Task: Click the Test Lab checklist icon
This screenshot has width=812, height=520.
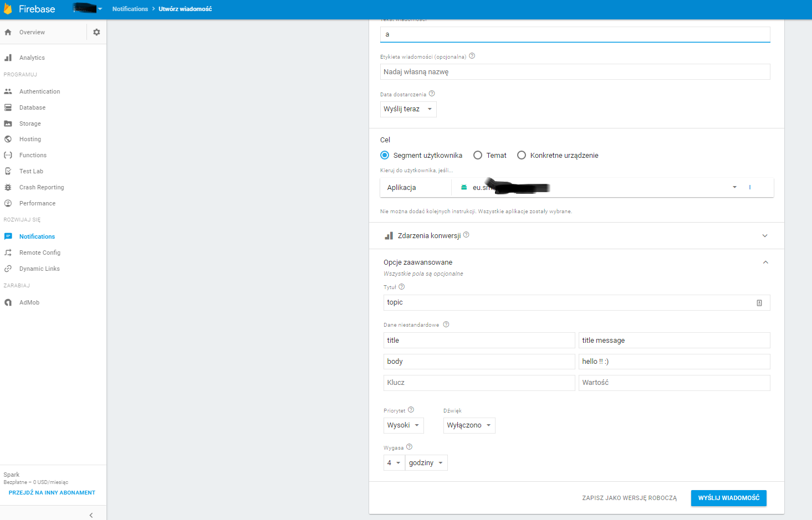Action: point(8,171)
